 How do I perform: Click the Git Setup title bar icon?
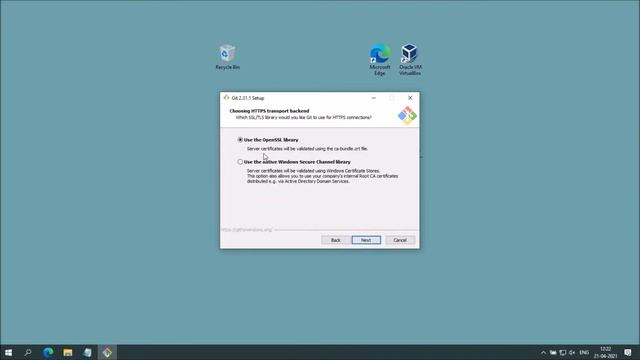tap(227, 98)
